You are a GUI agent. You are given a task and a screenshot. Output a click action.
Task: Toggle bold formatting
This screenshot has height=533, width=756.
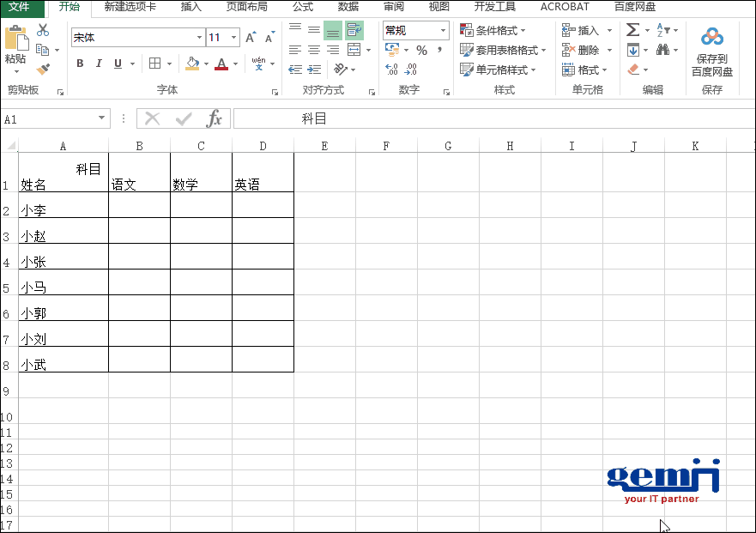click(x=79, y=64)
